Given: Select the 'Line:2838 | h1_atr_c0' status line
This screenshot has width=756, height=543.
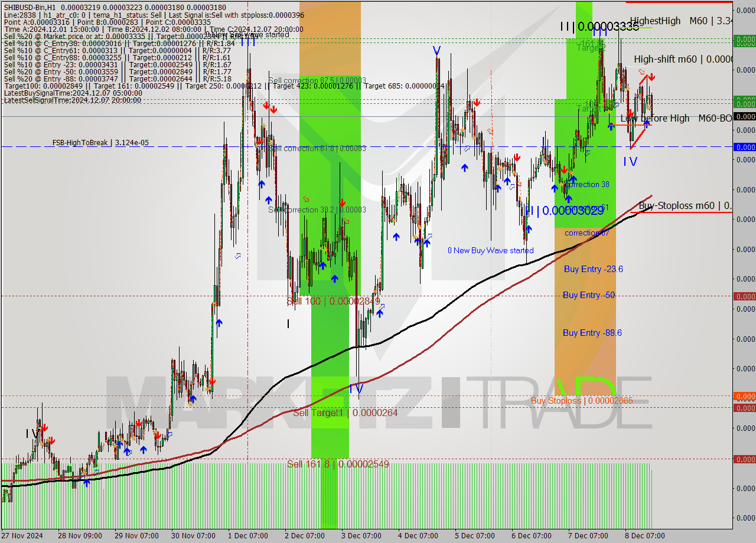Looking at the screenshot, I should click(154, 15).
